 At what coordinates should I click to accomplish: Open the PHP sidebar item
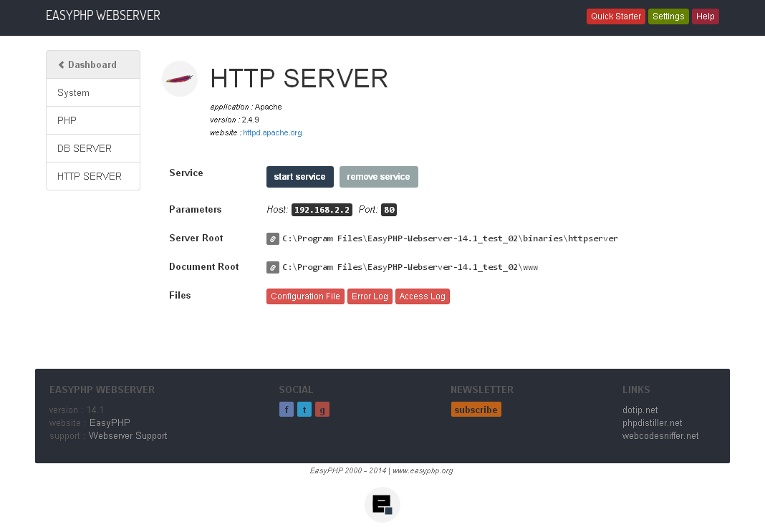93,120
